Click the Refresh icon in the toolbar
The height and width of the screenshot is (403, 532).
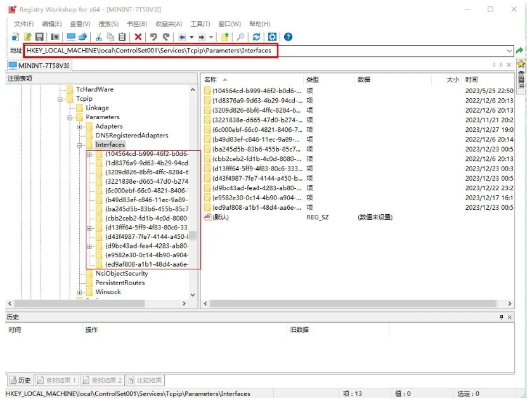[x=256, y=37]
